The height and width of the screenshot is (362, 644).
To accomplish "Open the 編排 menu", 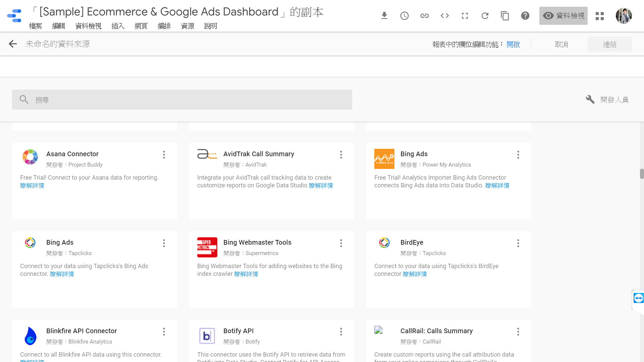I will [164, 26].
